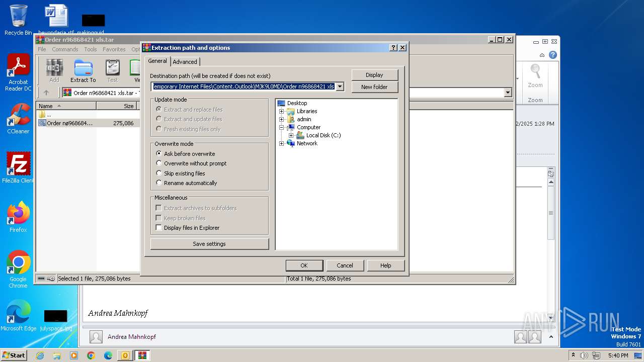Open the Destination path dropdown arrow

[340, 86]
